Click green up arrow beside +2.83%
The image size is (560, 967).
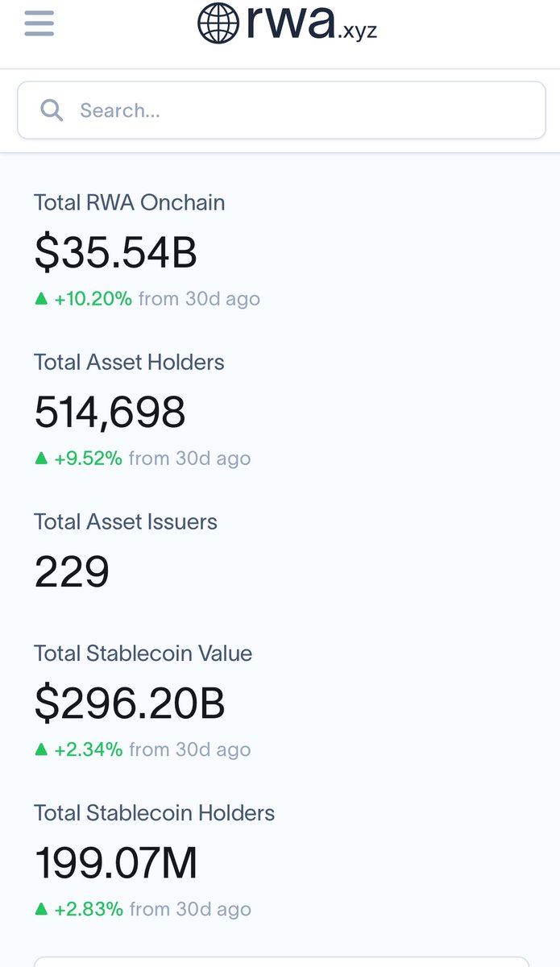pos(41,910)
